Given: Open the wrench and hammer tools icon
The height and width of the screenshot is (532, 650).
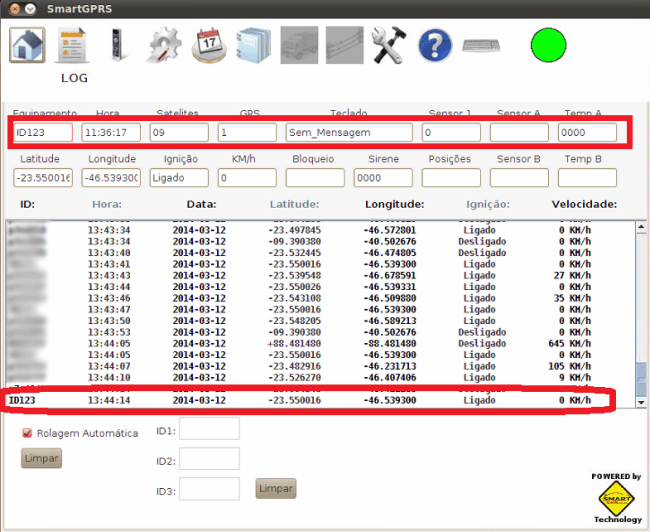Looking at the screenshot, I should pyautogui.click(x=388, y=46).
